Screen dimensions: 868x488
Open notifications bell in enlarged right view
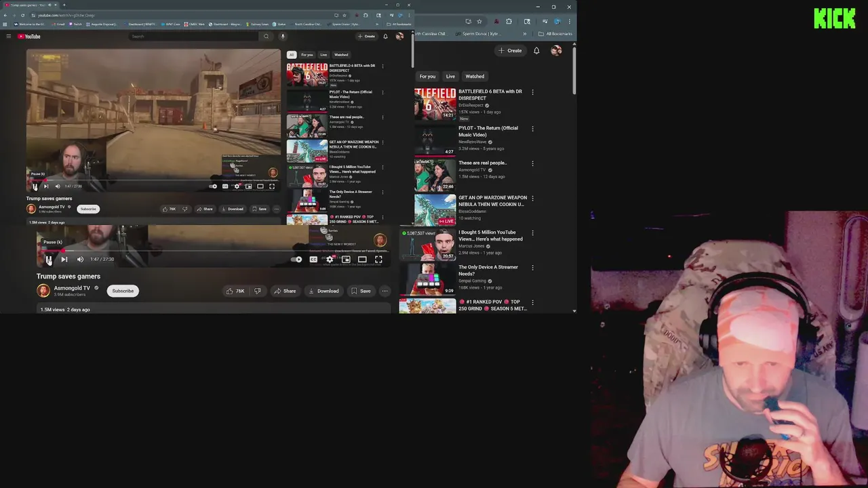[536, 51]
